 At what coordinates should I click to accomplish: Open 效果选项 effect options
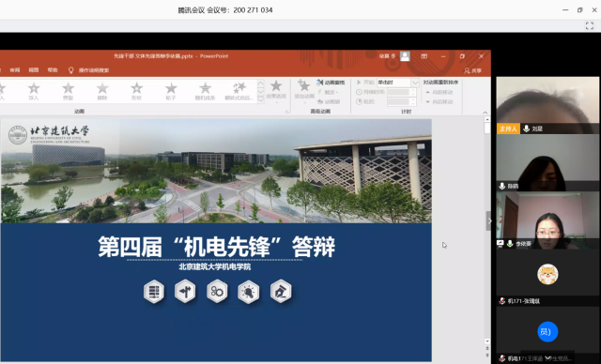(276, 92)
